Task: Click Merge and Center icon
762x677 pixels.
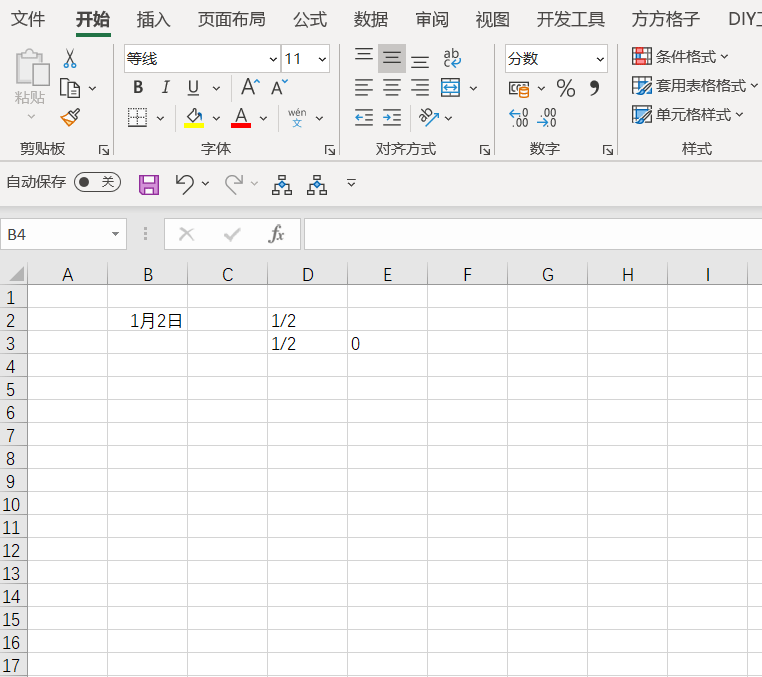Action: click(x=450, y=88)
